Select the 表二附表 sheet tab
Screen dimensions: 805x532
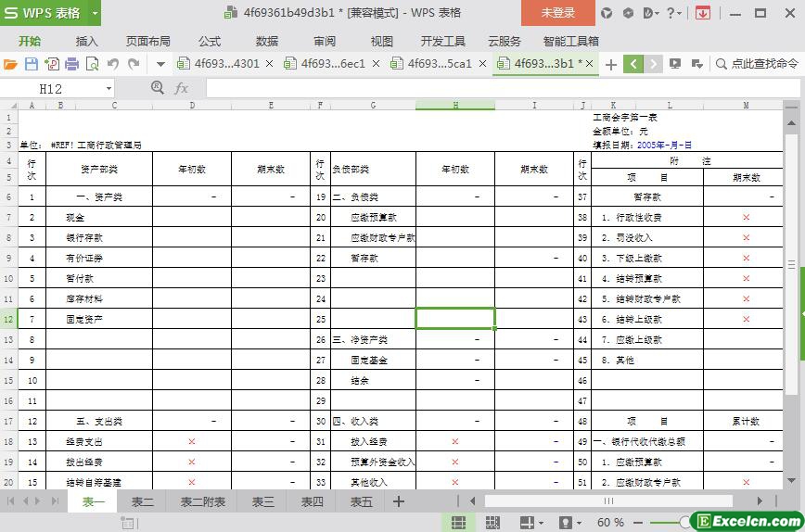point(203,501)
